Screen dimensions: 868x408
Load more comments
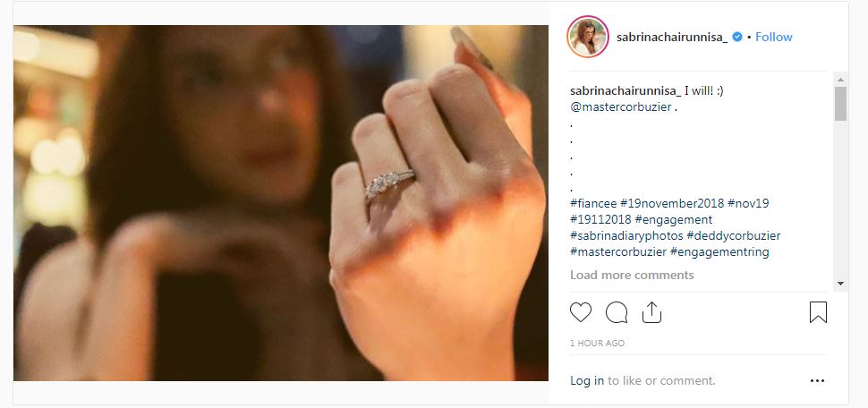pos(632,275)
